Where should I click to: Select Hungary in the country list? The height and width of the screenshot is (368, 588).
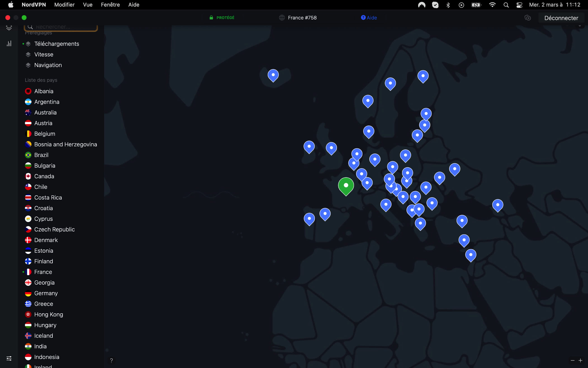click(45, 325)
